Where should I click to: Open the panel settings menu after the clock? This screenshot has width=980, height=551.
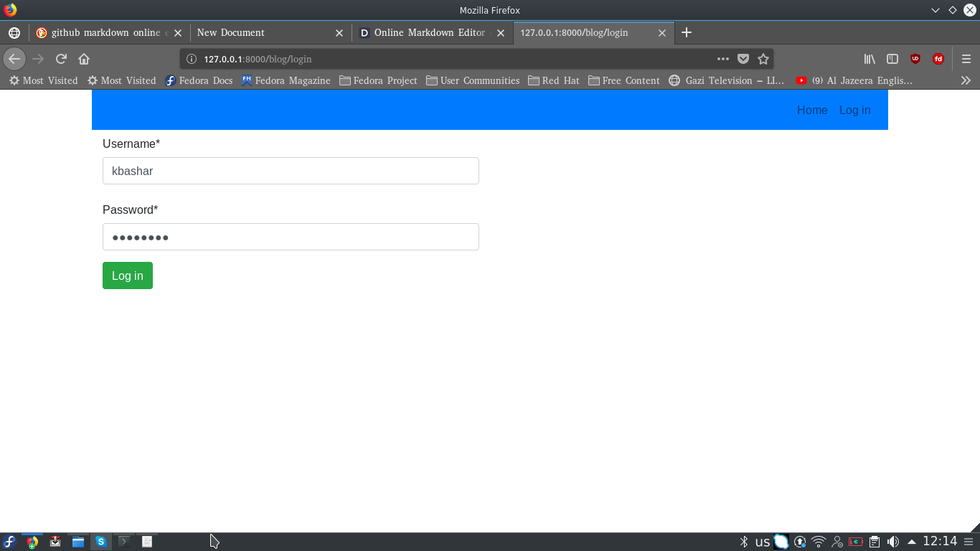(x=969, y=542)
